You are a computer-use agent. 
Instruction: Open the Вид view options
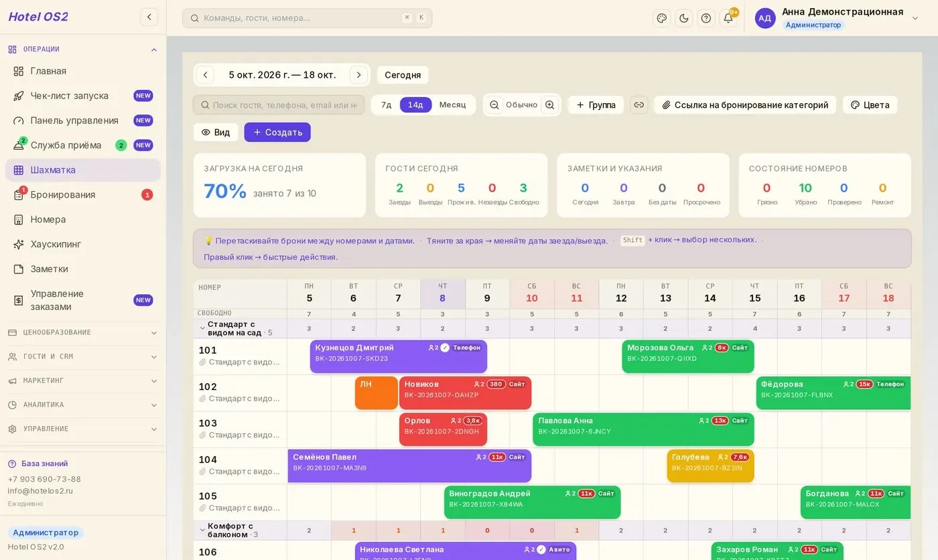pyautogui.click(x=216, y=132)
